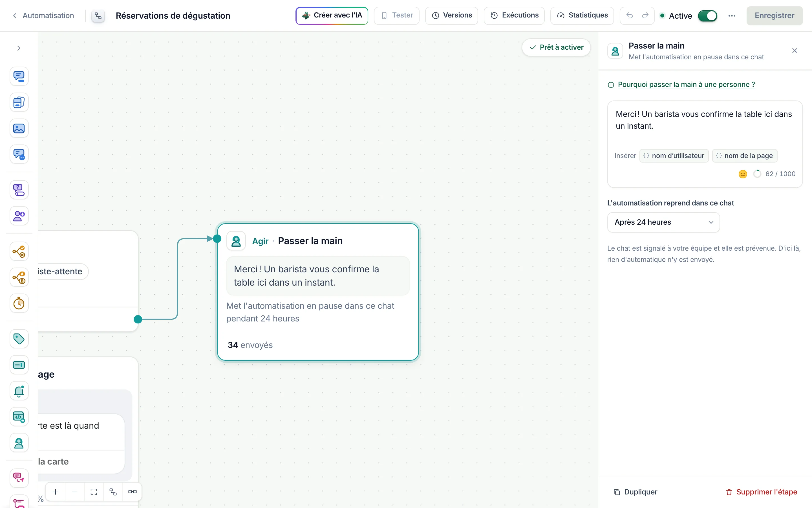Screen dimensions: 812x508
Task: Duplicate the step with Dupliquer
Action: point(635,492)
